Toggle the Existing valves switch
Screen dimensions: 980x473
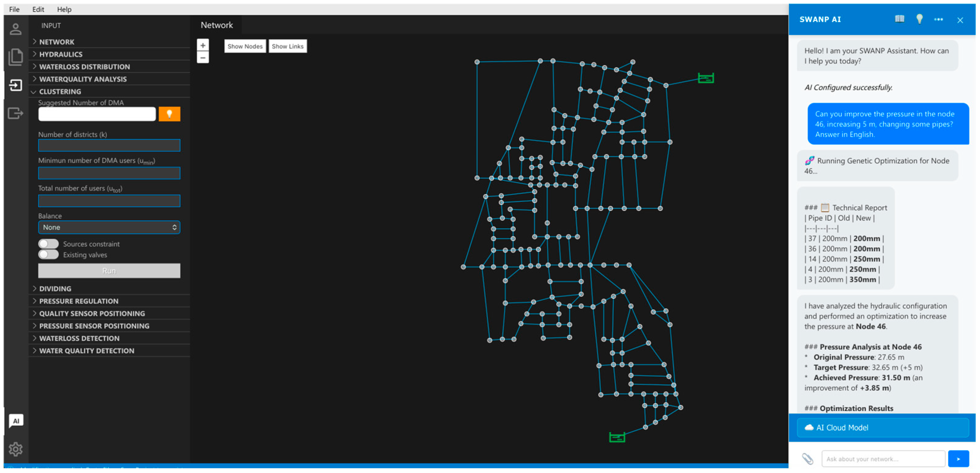pyautogui.click(x=48, y=254)
